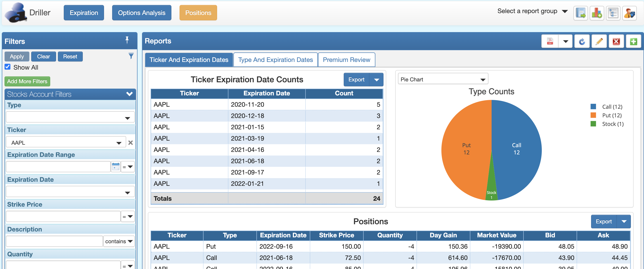Sort Positions by Day Gain header
Screen dimensions: 644x269
pyautogui.click(x=443, y=235)
